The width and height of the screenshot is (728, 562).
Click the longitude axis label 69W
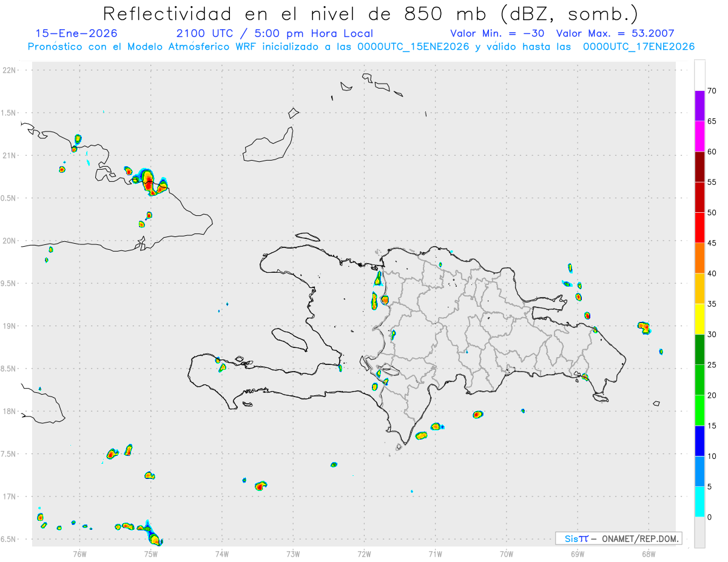pyautogui.click(x=578, y=554)
